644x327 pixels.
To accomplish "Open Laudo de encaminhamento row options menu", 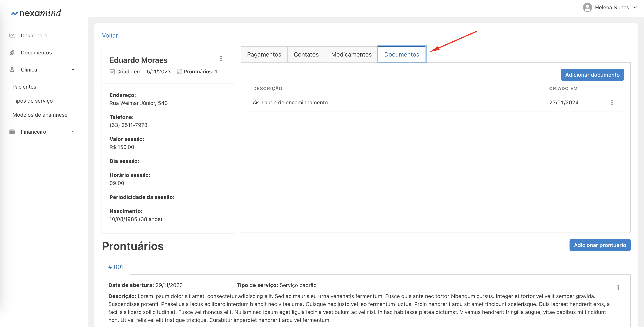I will point(612,103).
